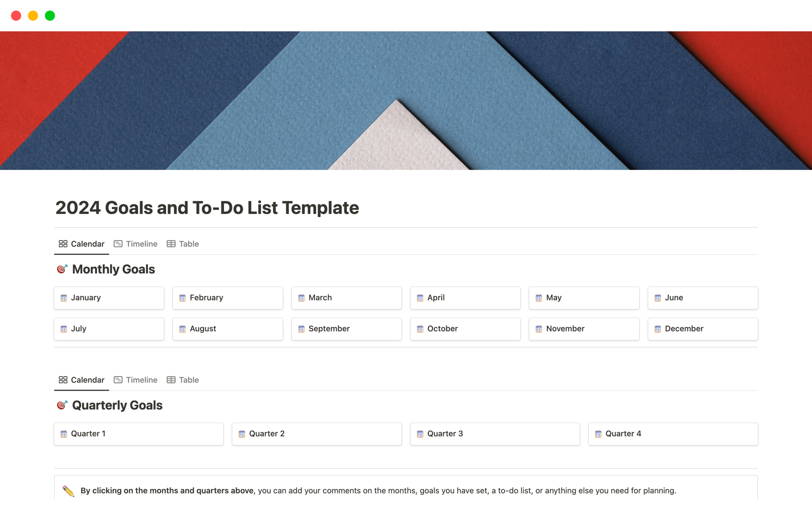Click the colorful cover image
The width and height of the screenshot is (812, 508).
[406, 100]
